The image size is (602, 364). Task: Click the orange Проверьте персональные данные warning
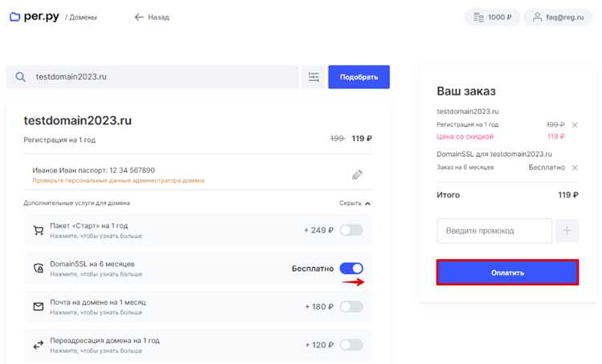[x=118, y=180]
